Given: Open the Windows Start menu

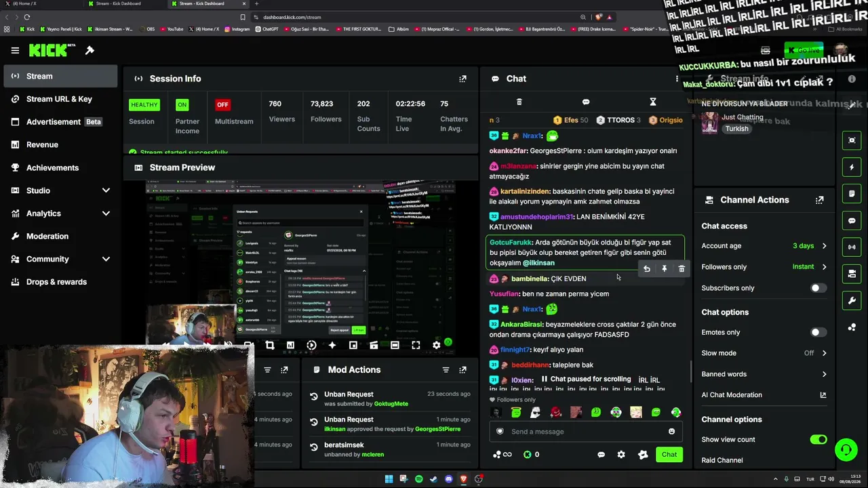Looking at the screenshot, I should pyautogui.click(x=389, y=479).
